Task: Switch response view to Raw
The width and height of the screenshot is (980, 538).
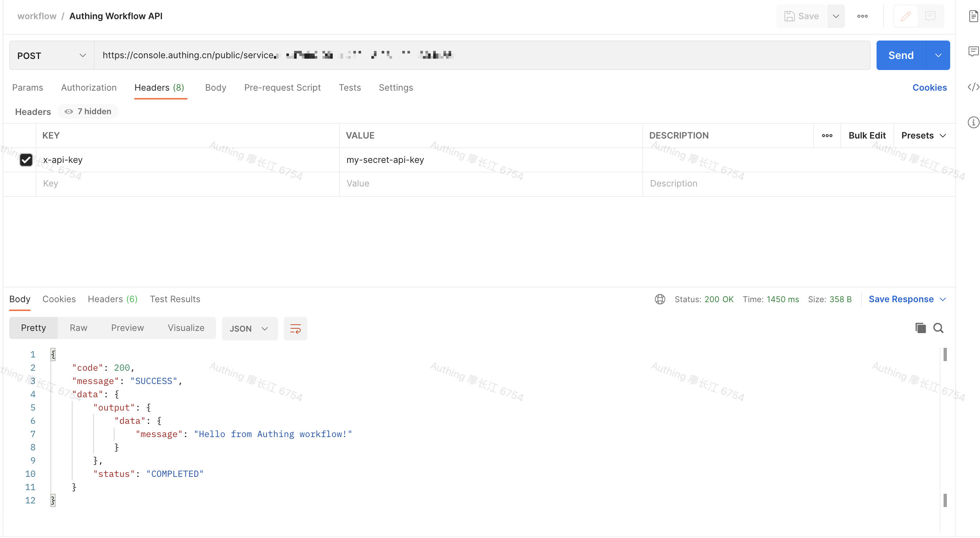Action: tap(78, 328)
